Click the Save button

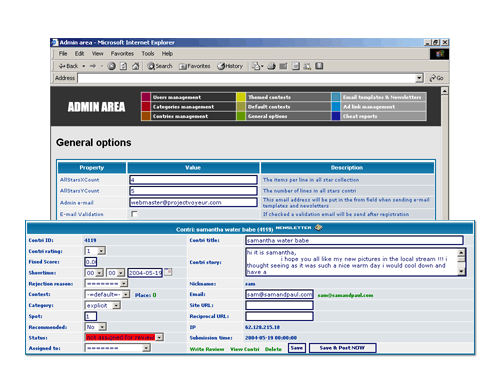297,348
